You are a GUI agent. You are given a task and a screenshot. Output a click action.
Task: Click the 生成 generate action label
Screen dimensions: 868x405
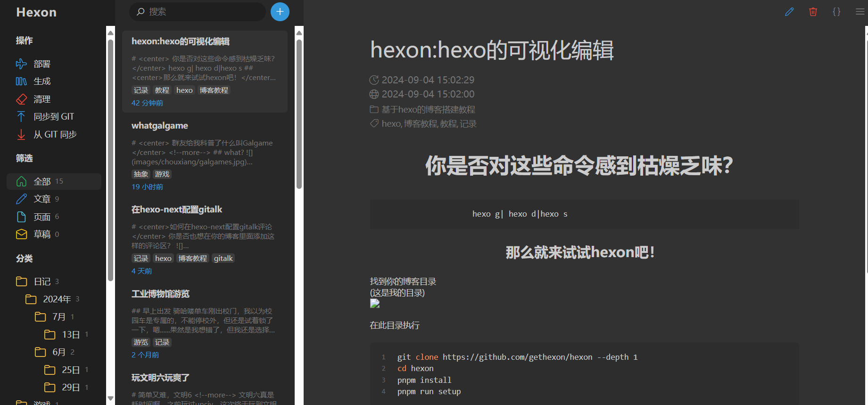click(42, 81)
